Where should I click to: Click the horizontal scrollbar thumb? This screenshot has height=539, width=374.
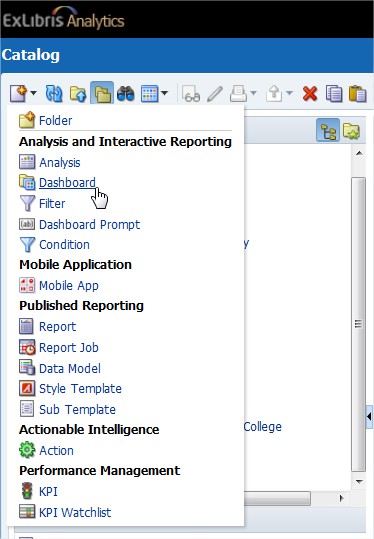pyautogui.click(x=277, y=498)
